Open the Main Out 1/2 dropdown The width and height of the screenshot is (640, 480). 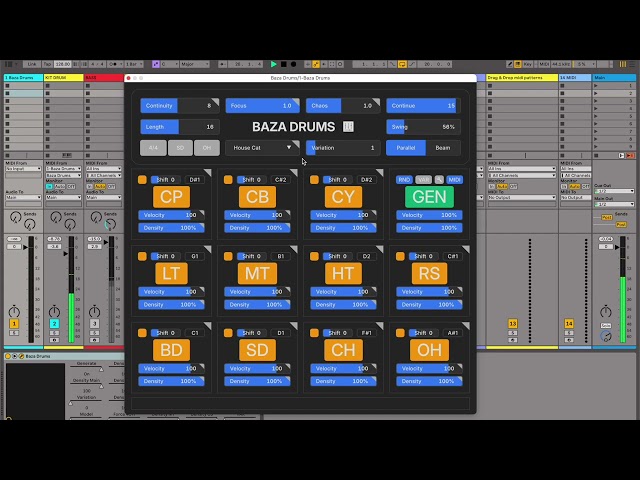click(614, 204)
